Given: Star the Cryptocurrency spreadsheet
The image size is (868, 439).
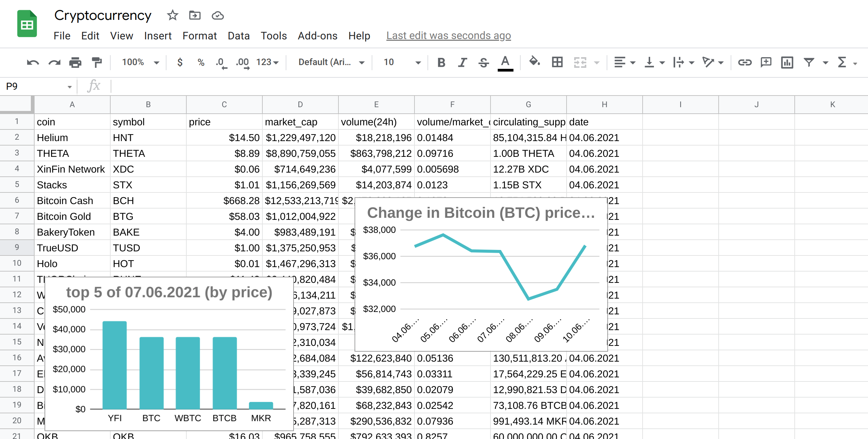Looking at the screenshot, I should tap(172, 15).
